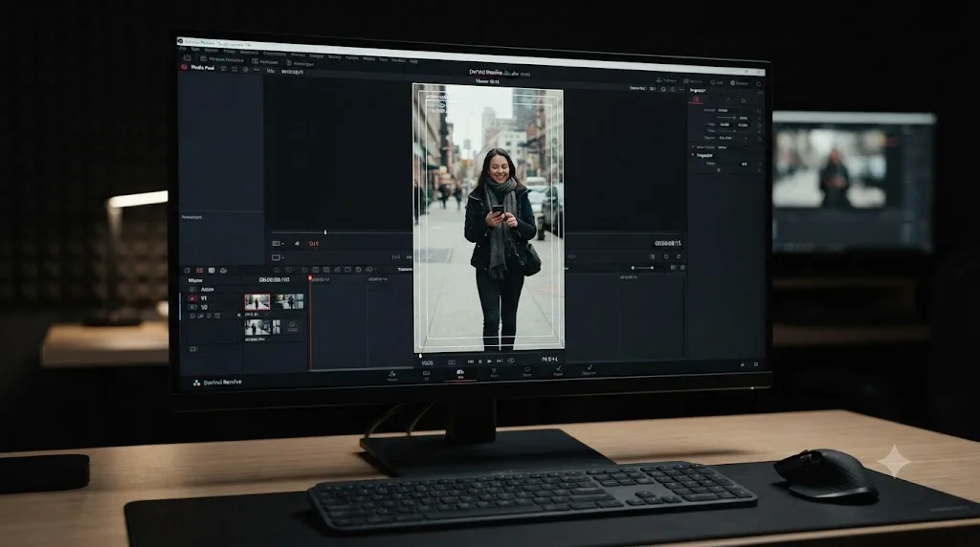Click the red-highlighted timeline view icon
This screenshot has width=980, height=547.
click(x=199, y=271)
